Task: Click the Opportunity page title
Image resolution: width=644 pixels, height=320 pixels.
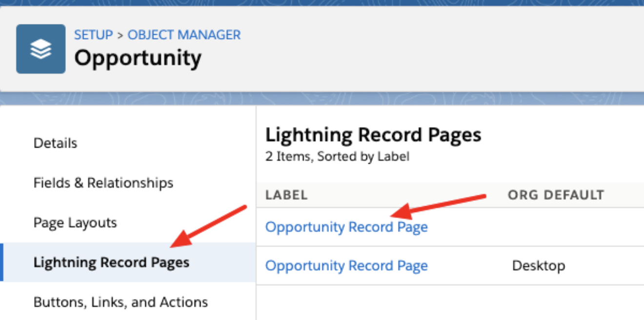Action: pos(138,58)
